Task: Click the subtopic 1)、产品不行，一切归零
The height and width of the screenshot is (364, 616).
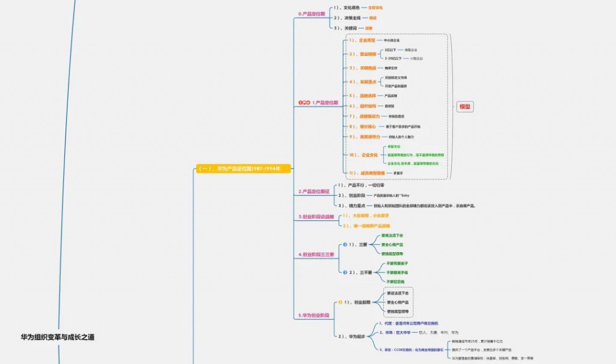Action: click(361, 185)
